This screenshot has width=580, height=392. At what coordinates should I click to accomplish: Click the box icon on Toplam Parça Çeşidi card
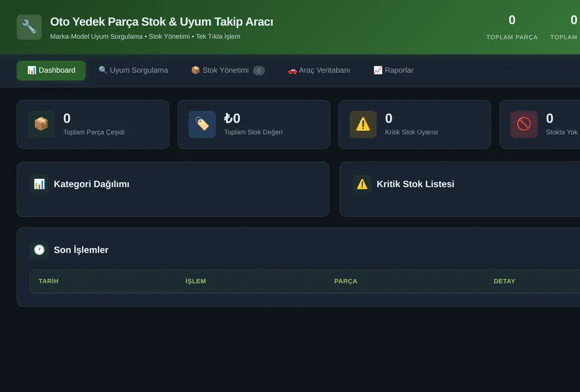(x=41, y=124)
